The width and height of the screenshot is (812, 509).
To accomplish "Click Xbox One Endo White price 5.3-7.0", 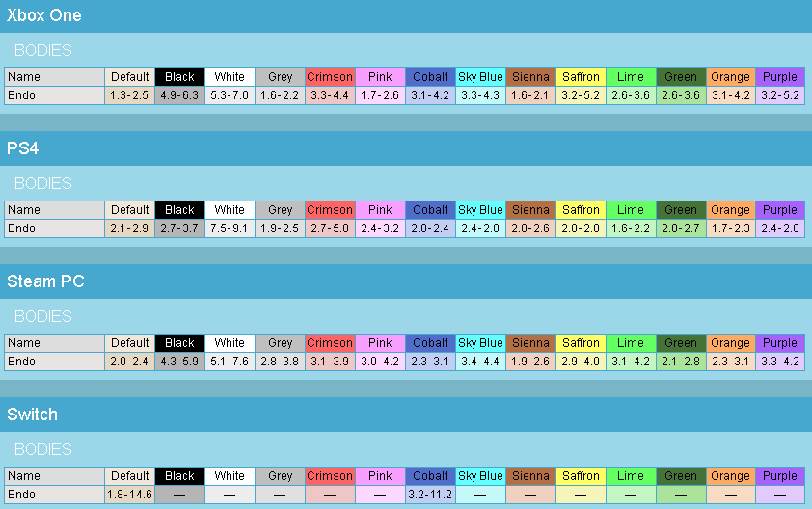I will point(230,95).
